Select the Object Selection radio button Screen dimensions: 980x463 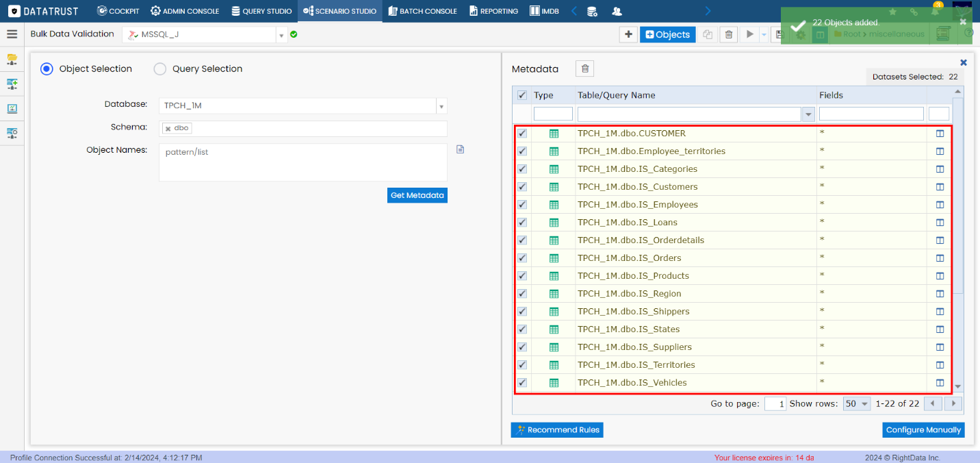pos(45,68)
